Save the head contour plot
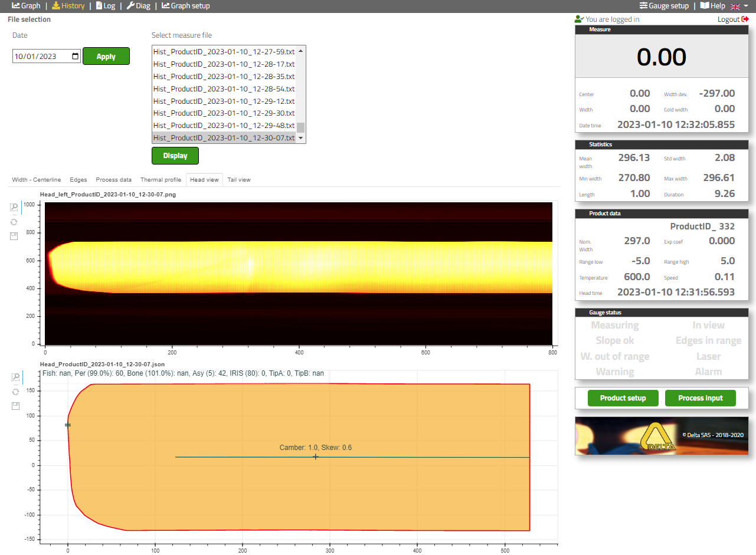The height and width of the screenshot is (555, 756). pyautogui.click(x=14, y=406)
